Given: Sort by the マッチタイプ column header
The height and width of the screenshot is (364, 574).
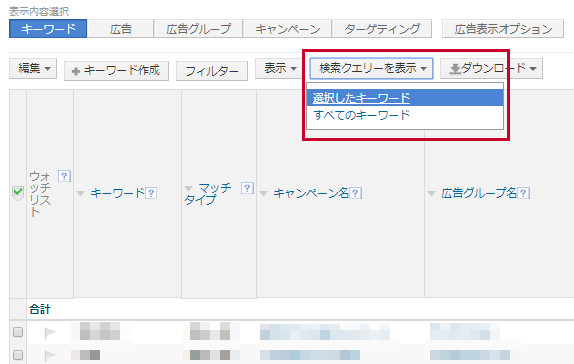Looking at the screenshot, I should 208,194.
